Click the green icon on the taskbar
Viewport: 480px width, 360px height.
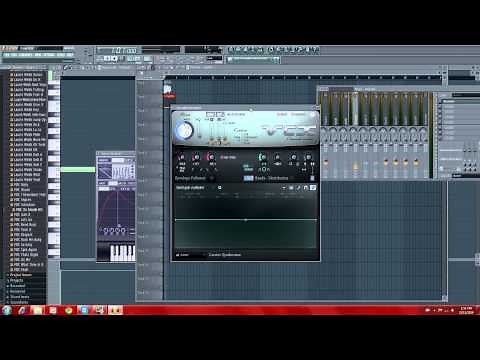(x=69, y=310)
